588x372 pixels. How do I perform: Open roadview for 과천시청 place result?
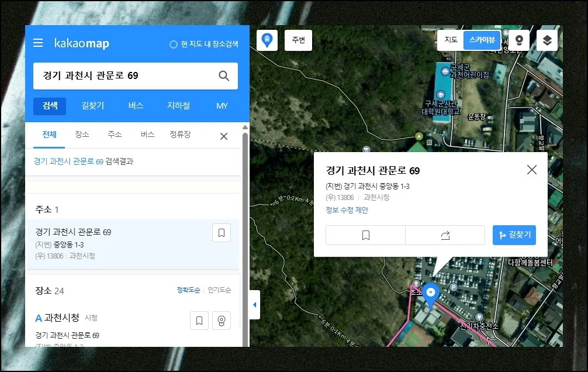[x=221, y=321]
